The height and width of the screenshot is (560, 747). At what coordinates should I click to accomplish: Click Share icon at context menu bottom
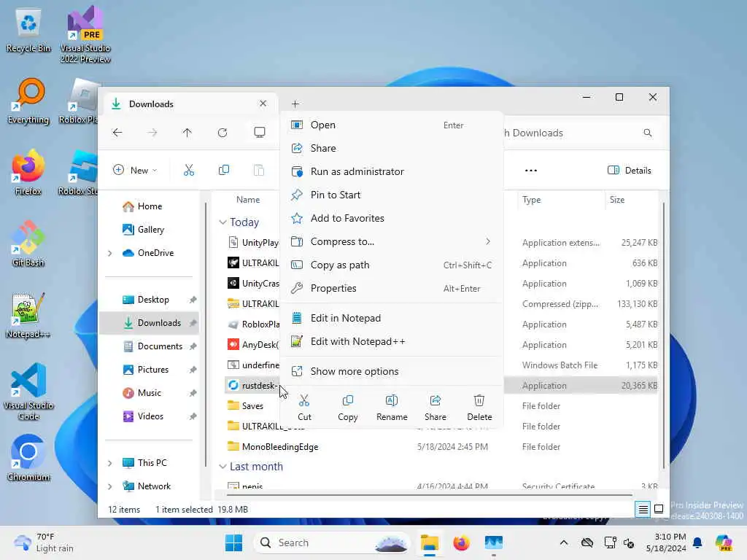point(435,400)
